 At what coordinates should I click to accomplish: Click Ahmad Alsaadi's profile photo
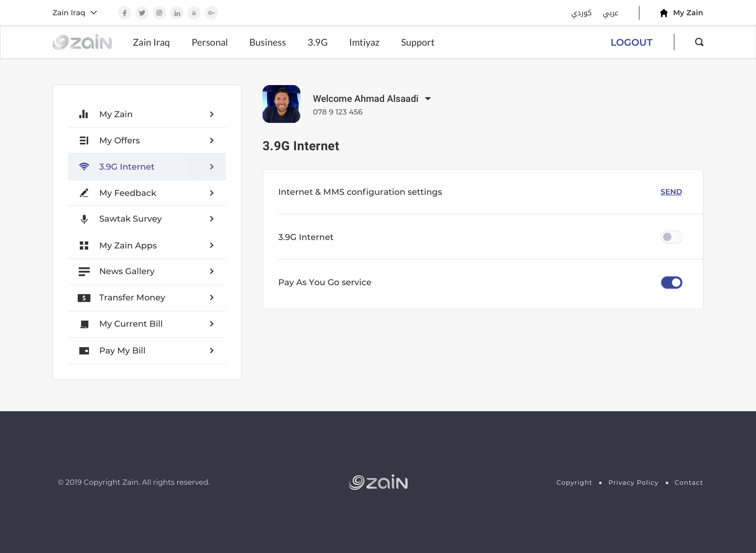point(281,104)
